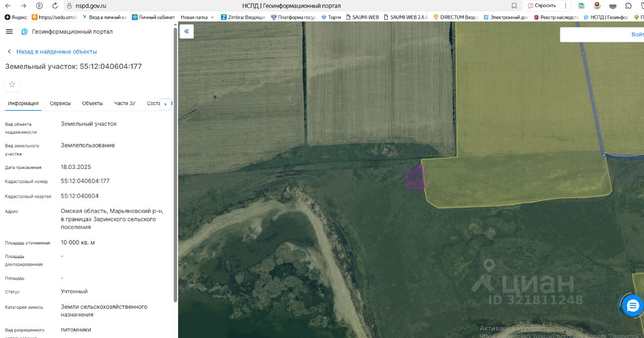Open the three-dot menu beside Спросить
This screenshot has width=644, height=338.
tap(566, 6)
